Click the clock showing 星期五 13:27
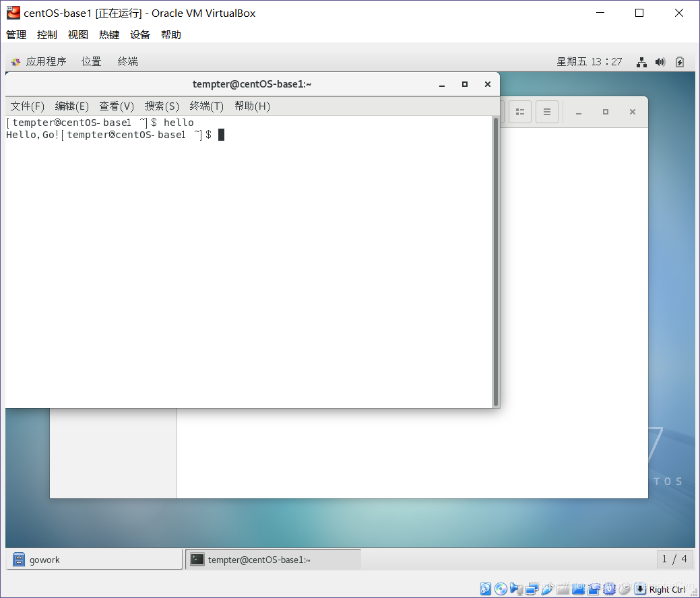The width and height of the screenshot is (700, 598). [x=590, y=61]
